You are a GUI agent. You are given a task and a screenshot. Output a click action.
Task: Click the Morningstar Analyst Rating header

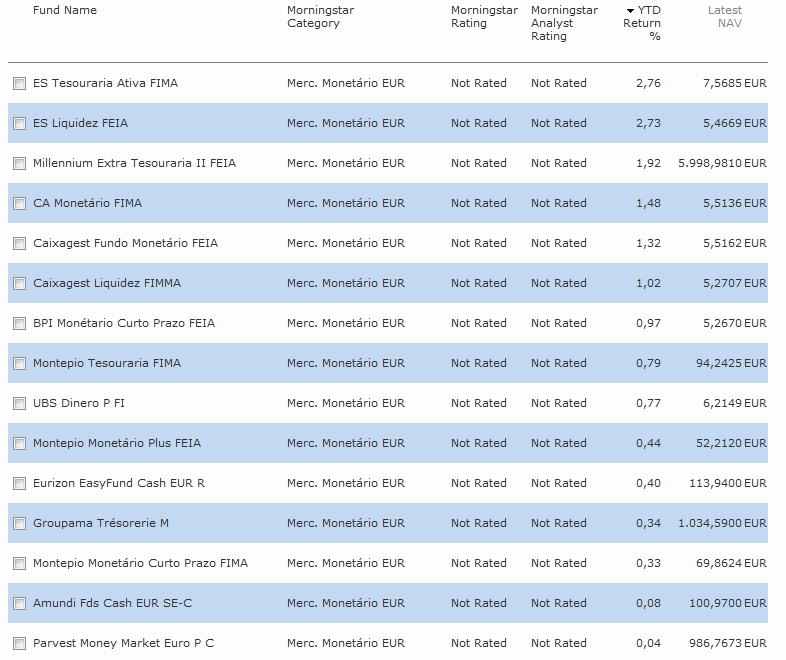(x=564, y=23)
